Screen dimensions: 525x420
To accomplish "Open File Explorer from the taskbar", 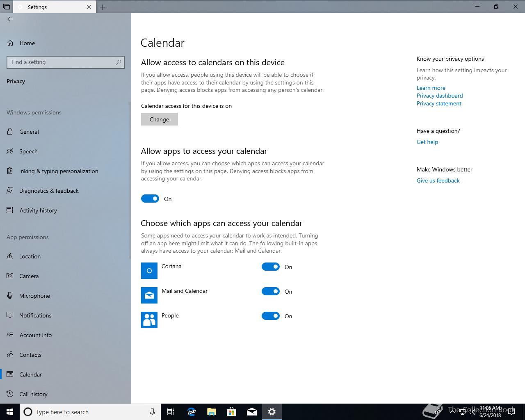I will point(211,412).
